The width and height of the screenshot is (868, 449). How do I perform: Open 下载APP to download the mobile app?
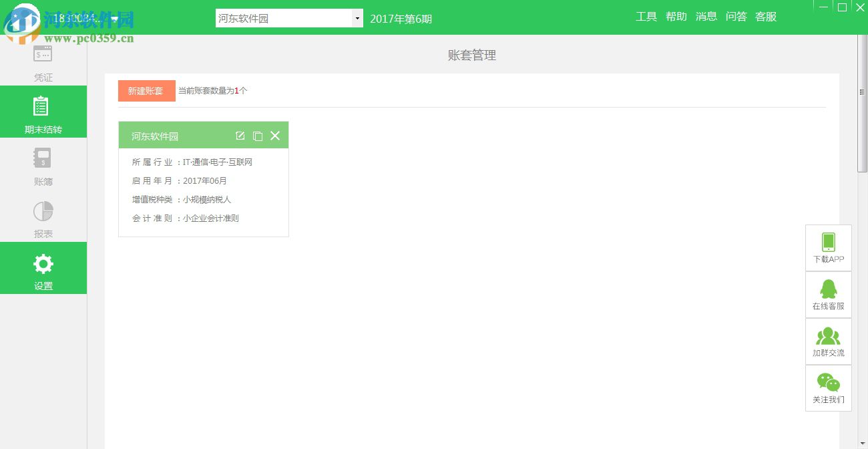click(x=828, y=247)
